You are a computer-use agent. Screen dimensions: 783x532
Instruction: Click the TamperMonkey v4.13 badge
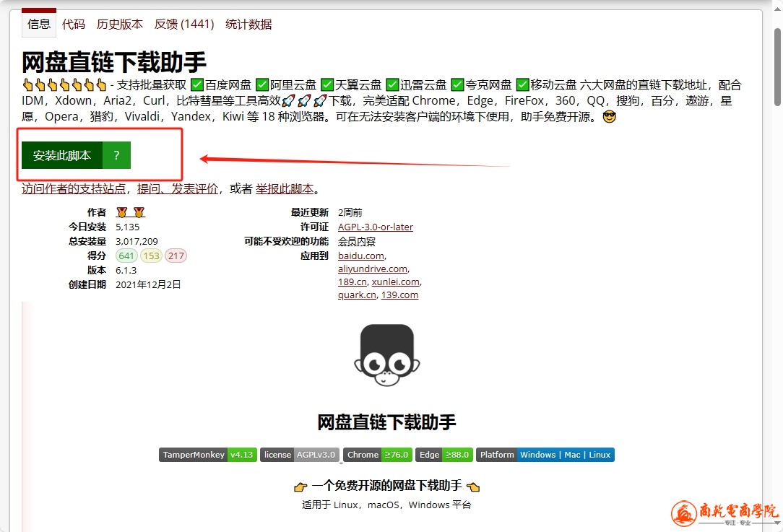[x=208, y=455]
